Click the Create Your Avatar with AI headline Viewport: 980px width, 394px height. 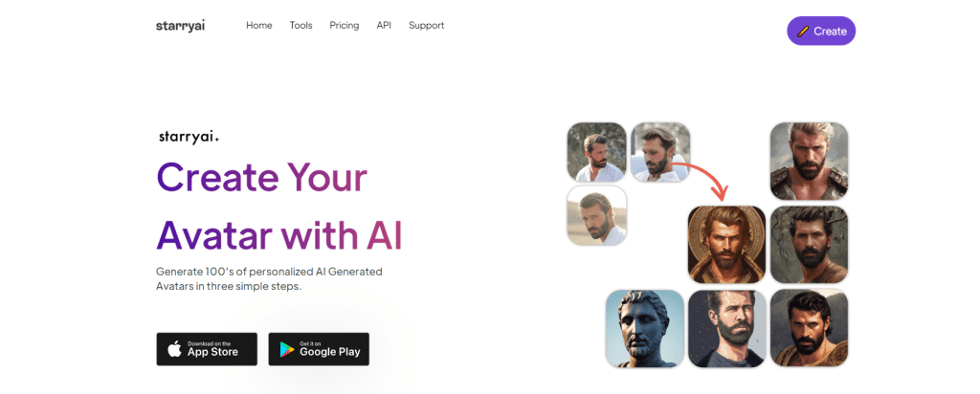[x=279, y=206]
